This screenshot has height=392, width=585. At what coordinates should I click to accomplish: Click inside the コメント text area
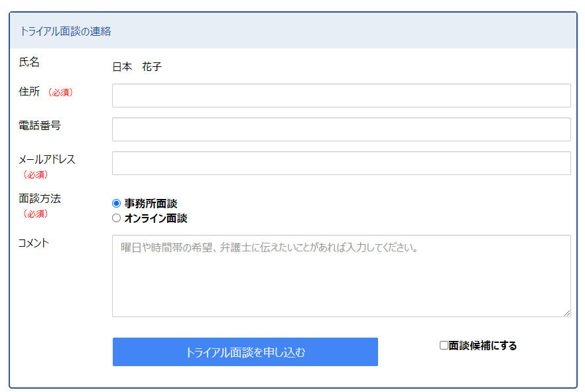click(x=342, y=276)
